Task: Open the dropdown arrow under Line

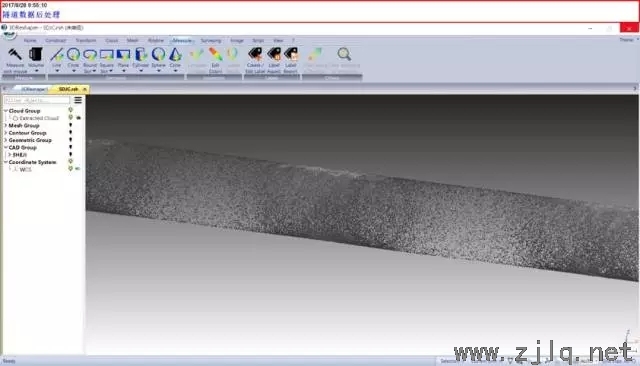Action: click(57, 71)
